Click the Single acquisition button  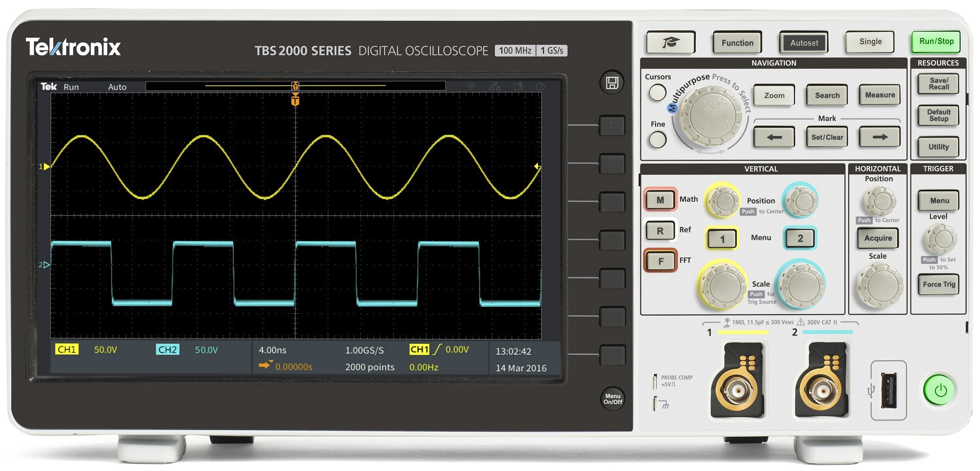pyautogui.click(x=870, y=42)
